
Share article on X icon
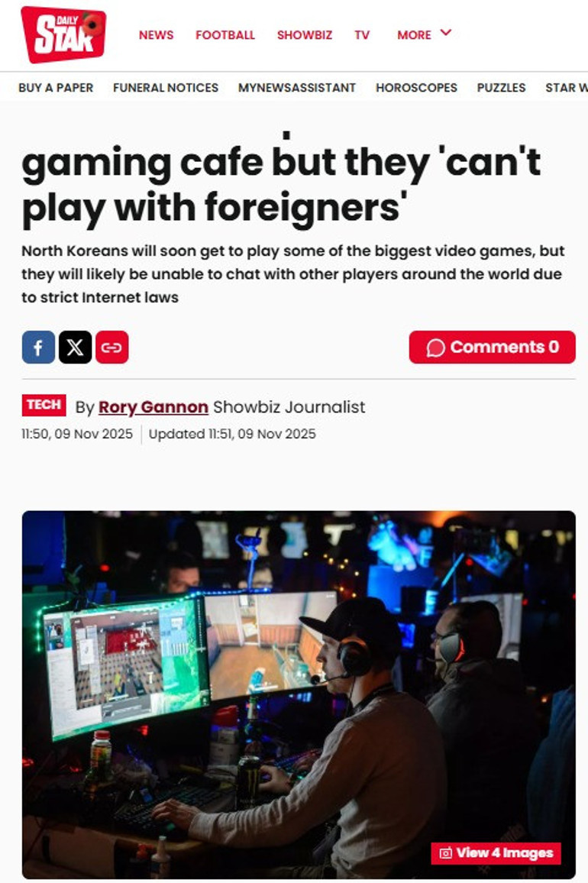point(75,348)
